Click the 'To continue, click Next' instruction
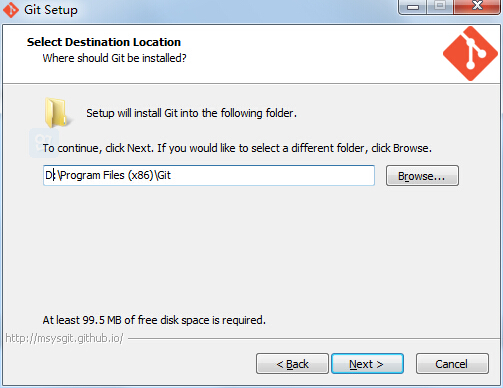503x388 pixels. coord(237,148)
